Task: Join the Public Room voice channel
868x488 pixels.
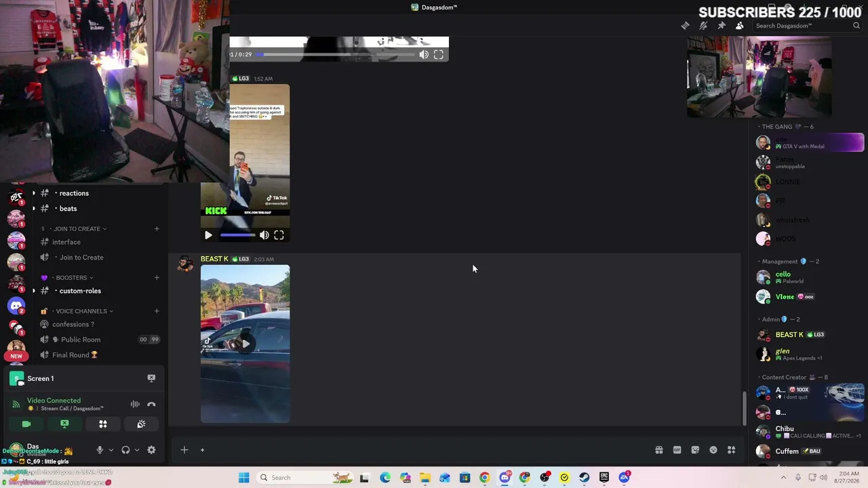Action: [99, 340]
